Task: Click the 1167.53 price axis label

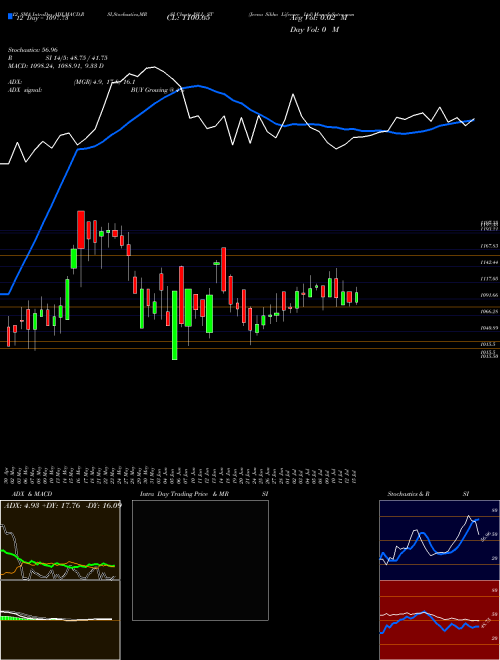Action: tap(489, 245)
